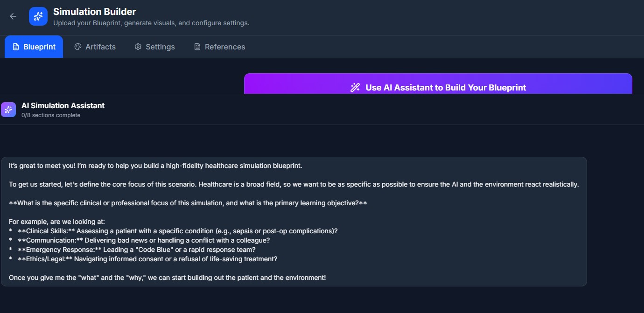Click the AI Simulation Assistant avatar icon
The height and width of the screenshot is (313, 644).
click(8, 109)
